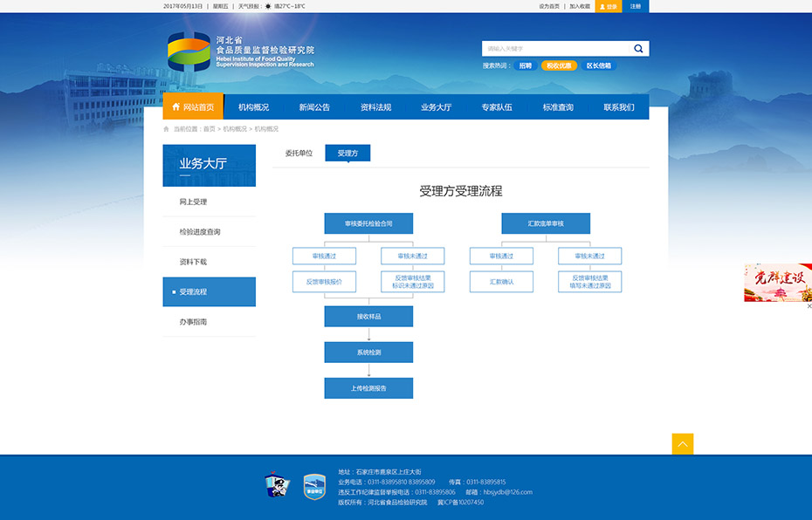Click the breadcrumb home icon
This screenshot has width=812, height=520.
(167, 128)
